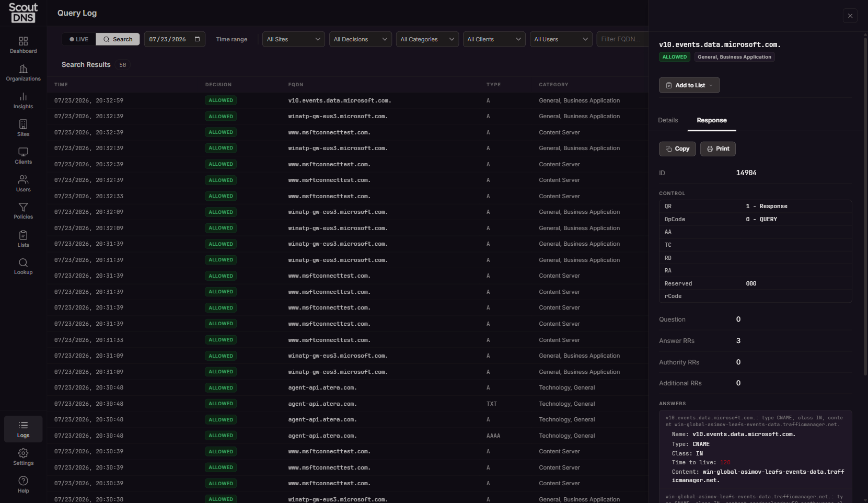Select the agent-api.atera.com. TXT row
868x503 pixels.
(348, 404)
